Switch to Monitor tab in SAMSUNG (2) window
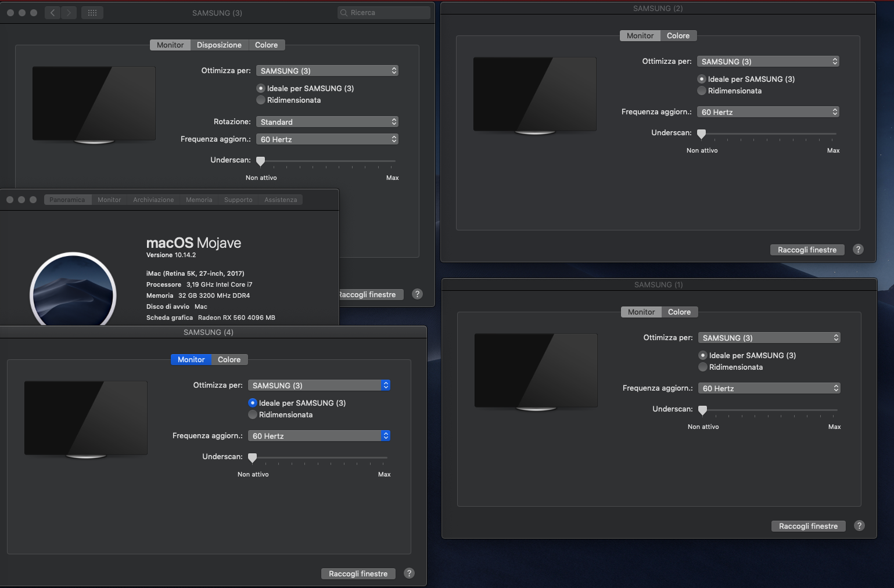Image resolution: width=894 pixels, height=588 pixels. [x=640, y=35]
